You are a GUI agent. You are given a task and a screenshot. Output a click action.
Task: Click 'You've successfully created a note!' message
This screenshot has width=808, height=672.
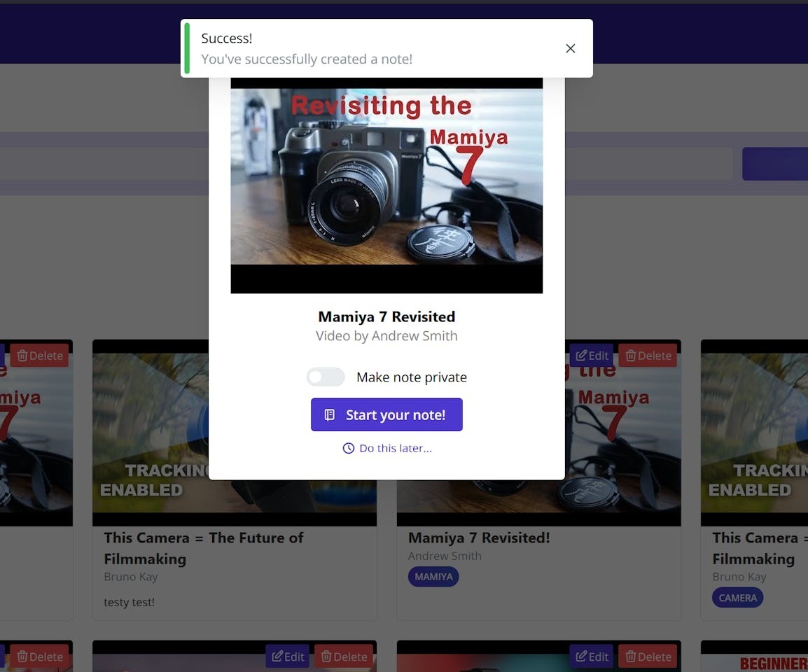tap(307, 59)
